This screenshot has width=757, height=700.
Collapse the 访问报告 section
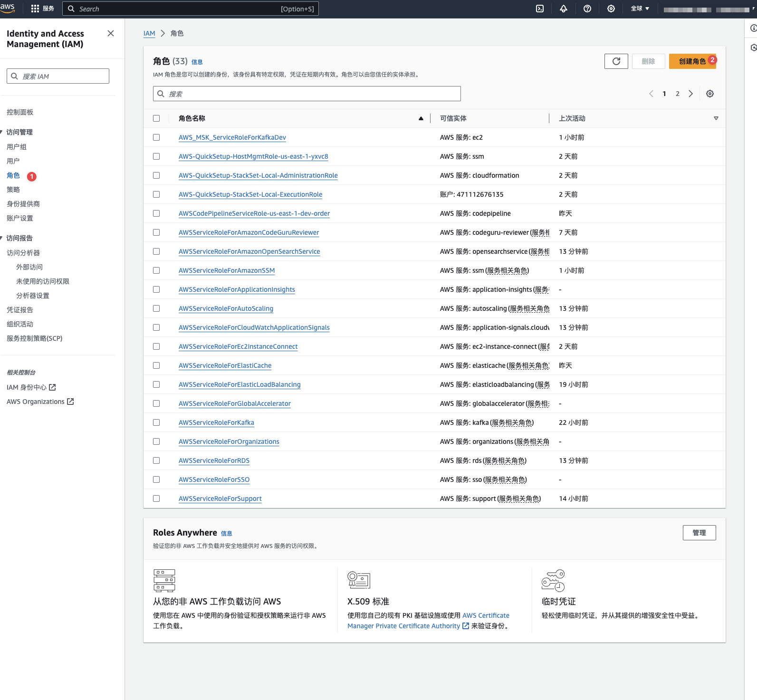pyautogui.click(x=1, y=238)
